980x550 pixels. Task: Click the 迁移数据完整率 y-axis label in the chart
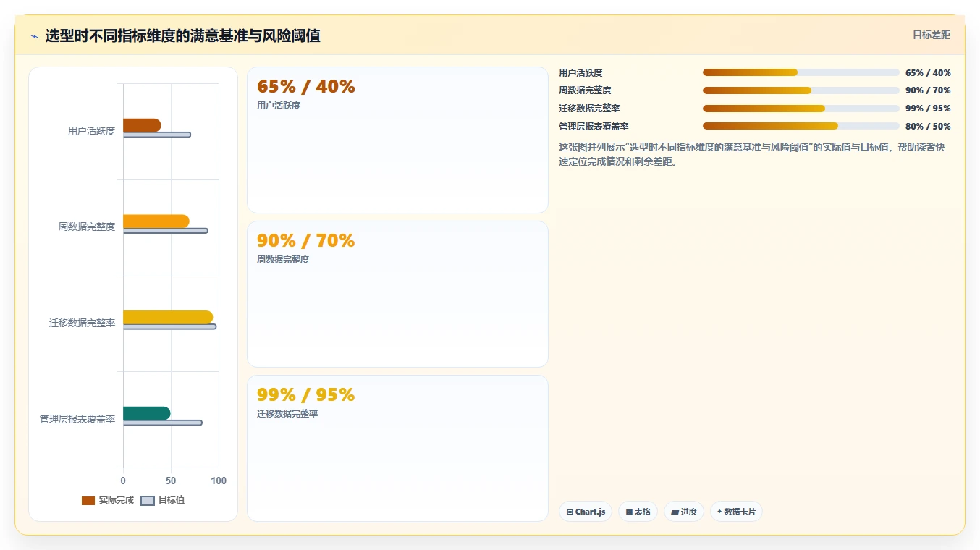[x=83, y=323]
